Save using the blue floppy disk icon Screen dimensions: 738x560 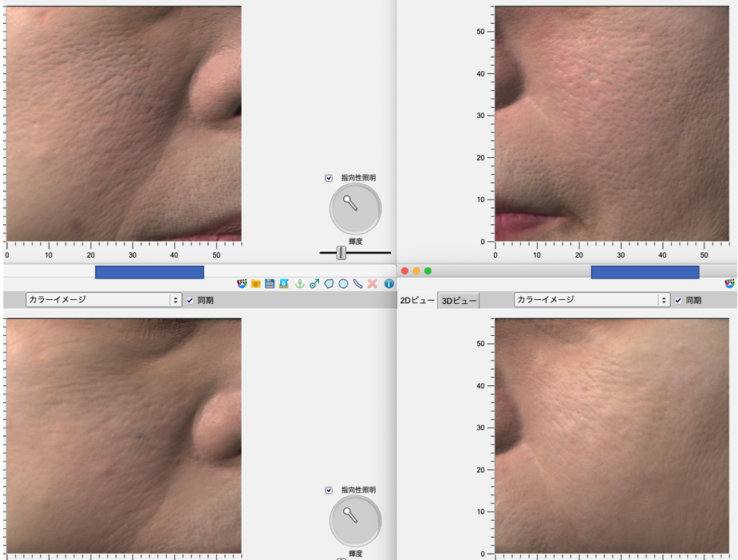[270, 284]
